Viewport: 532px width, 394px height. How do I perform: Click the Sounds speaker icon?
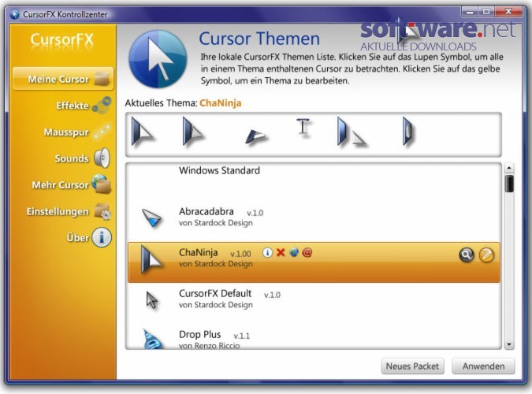[102, 158]
